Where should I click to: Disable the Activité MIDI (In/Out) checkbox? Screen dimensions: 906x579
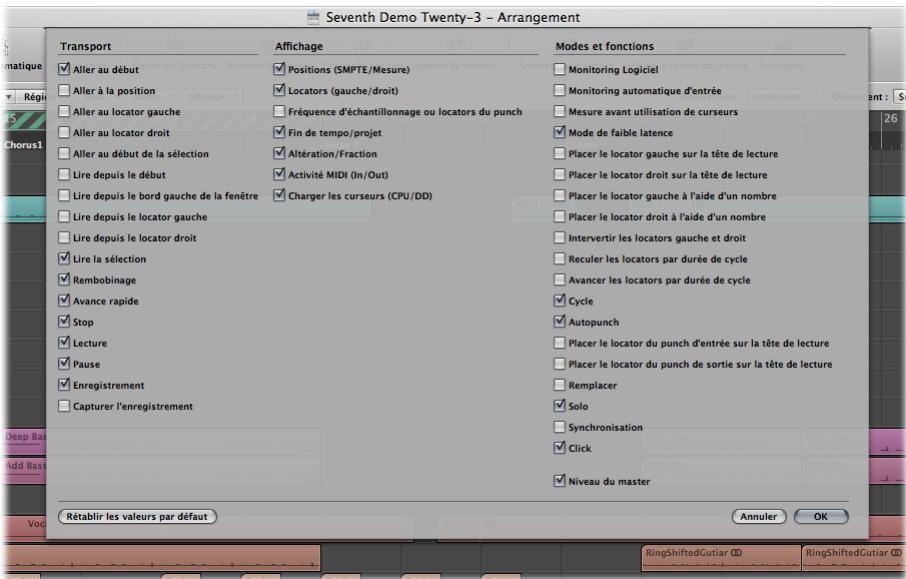[279, 175]
